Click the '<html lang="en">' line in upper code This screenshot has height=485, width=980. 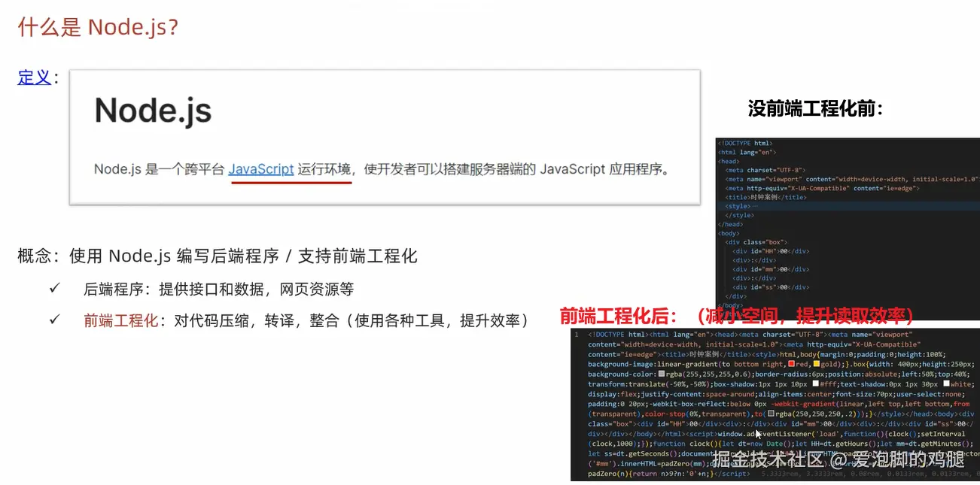746,152
